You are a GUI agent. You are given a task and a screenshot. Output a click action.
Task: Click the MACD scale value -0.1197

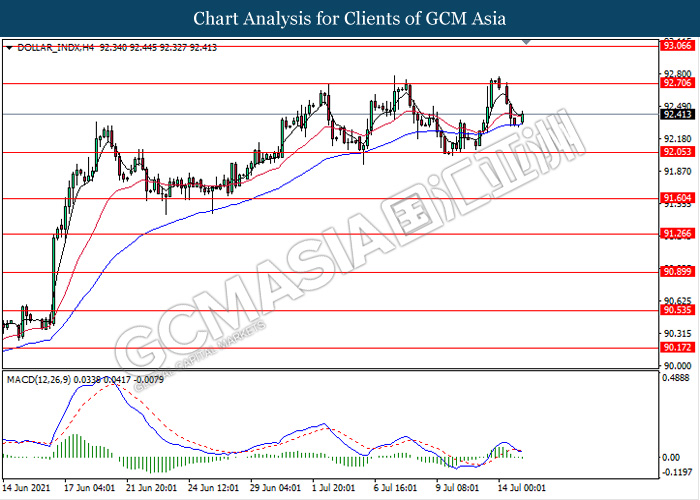tap(678, 473)
